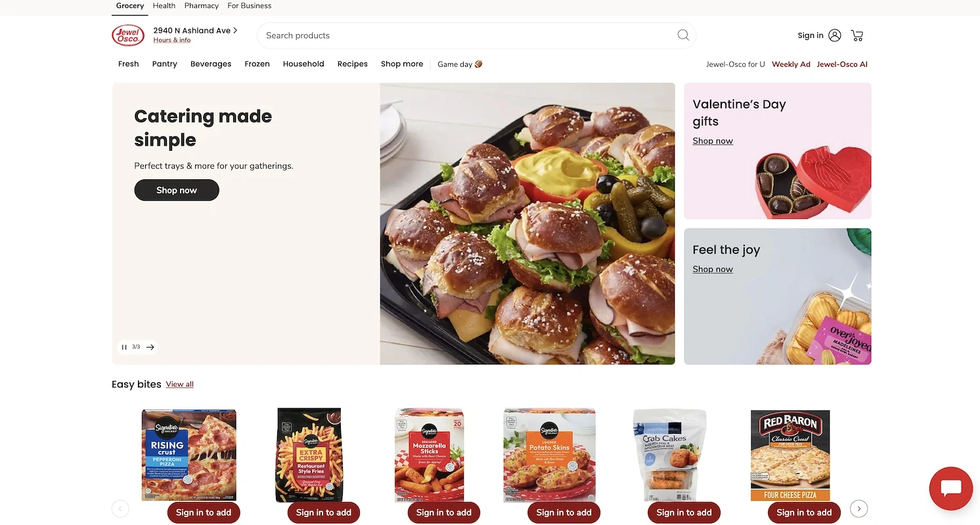Click Shop now on catering banner
Viewport: 980px width, 525px height.
coord(177,190)
